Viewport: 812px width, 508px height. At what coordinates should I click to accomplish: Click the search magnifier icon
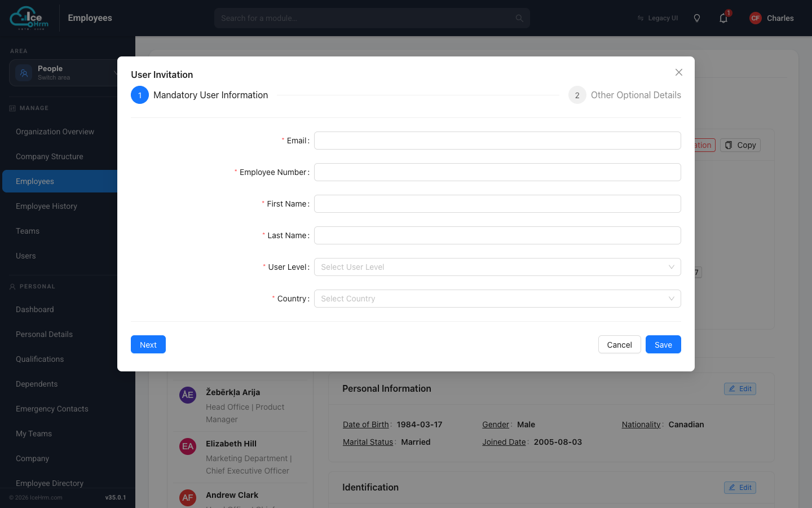pyautogui.click(x=519, y=18)
